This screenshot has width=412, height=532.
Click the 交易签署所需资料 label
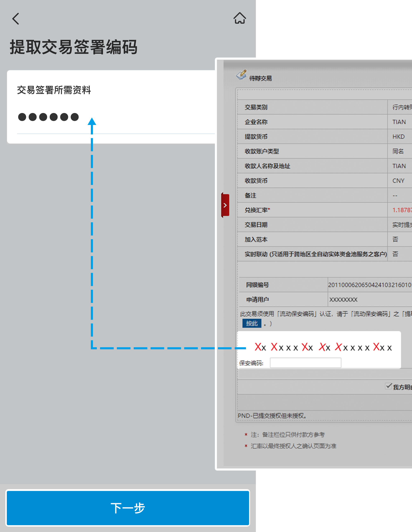tap(54, 90)
